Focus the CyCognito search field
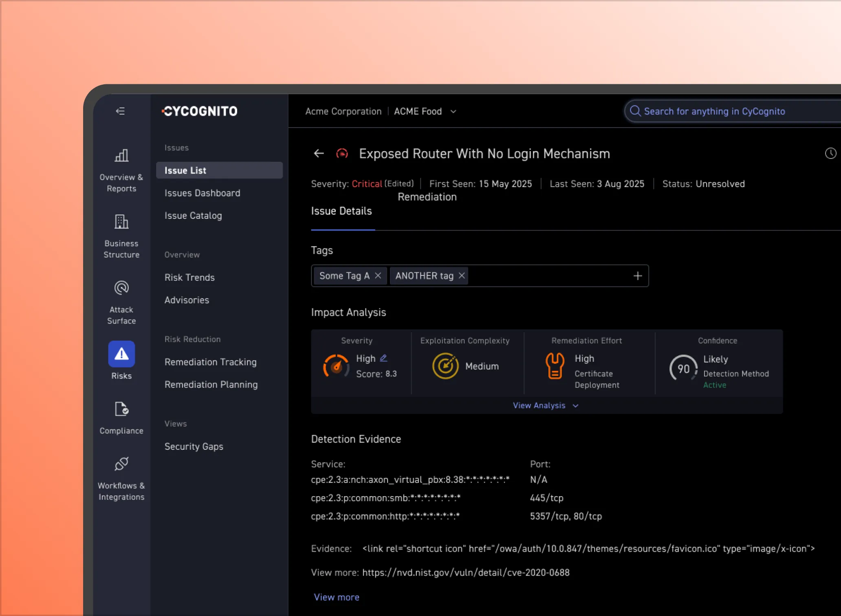 [x=733, y=111]
